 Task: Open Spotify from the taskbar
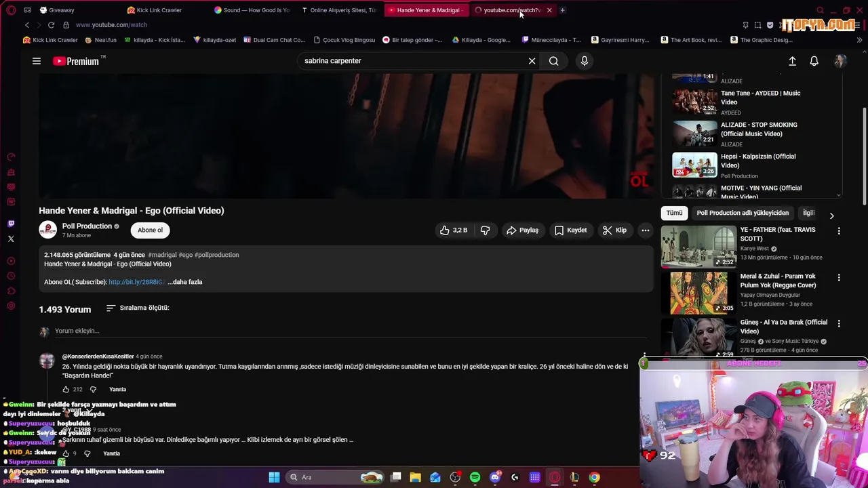(475, 477)
